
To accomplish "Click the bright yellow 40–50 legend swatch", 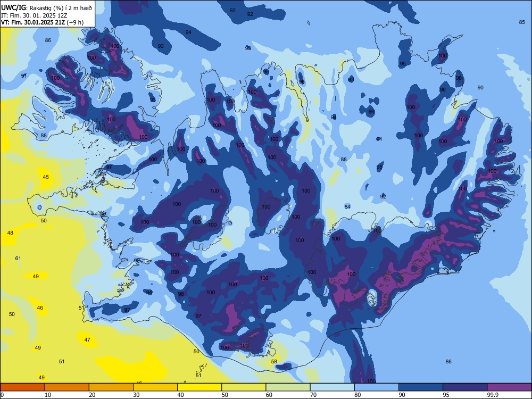I will [199, 387].
